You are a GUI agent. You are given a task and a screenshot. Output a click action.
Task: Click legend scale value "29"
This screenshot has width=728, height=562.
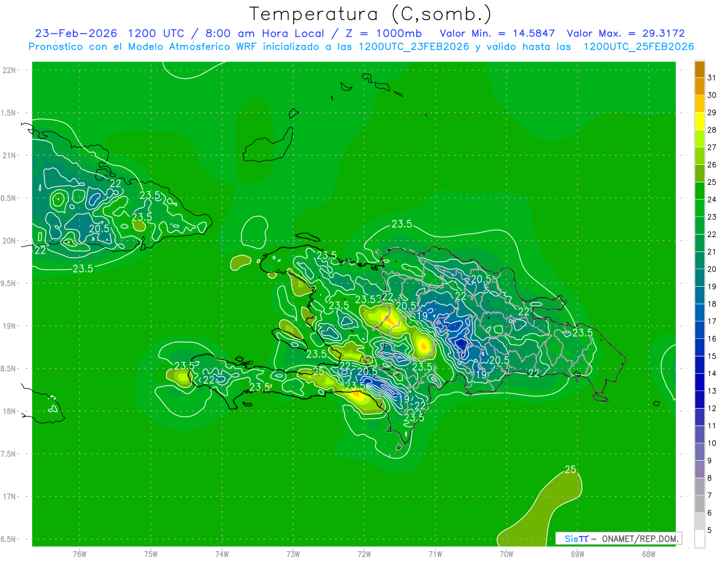[x=712, y=112]
